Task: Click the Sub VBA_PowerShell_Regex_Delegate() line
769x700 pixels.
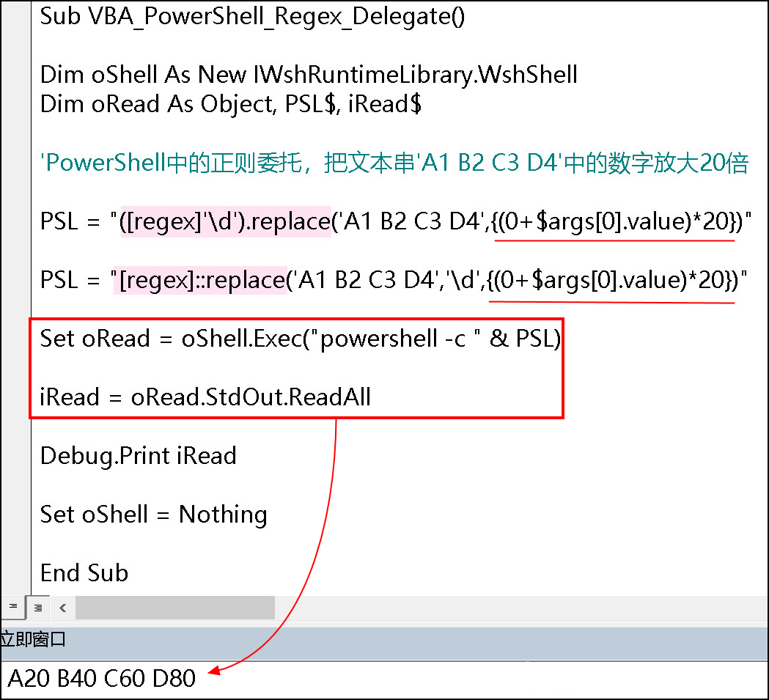Action: pyautogui.click(x=253, y=17)
